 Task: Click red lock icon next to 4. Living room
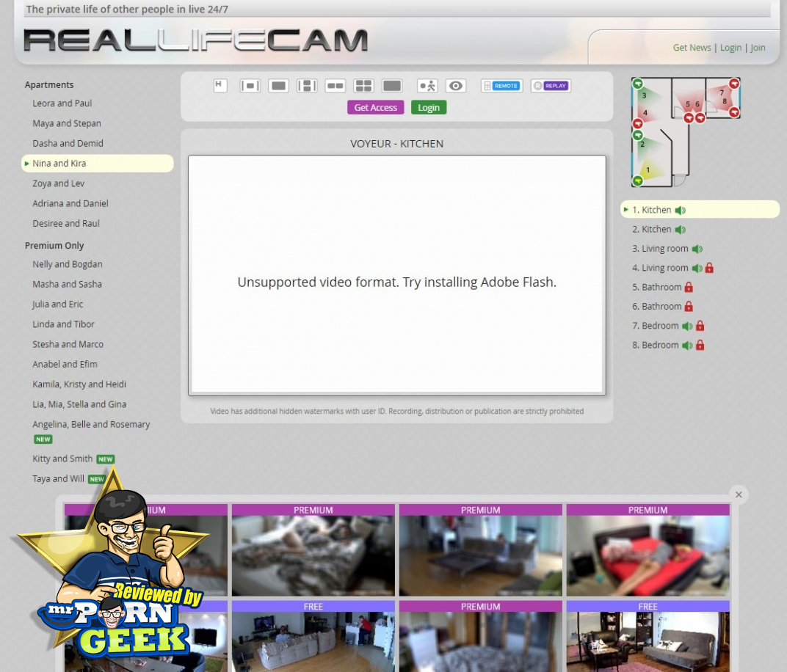pos(709,268)
